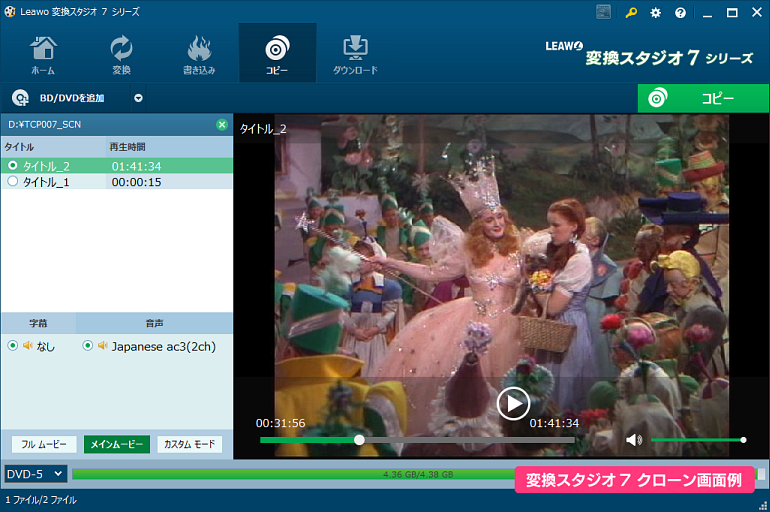Select the Japanese ac3(2ch) audio radio button

(88, 346)
